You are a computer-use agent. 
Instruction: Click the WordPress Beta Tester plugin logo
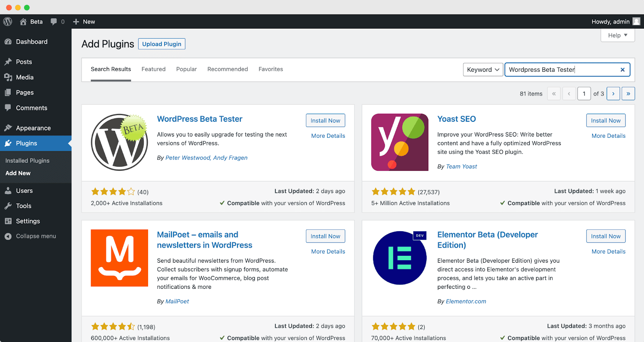coord(120,142)
